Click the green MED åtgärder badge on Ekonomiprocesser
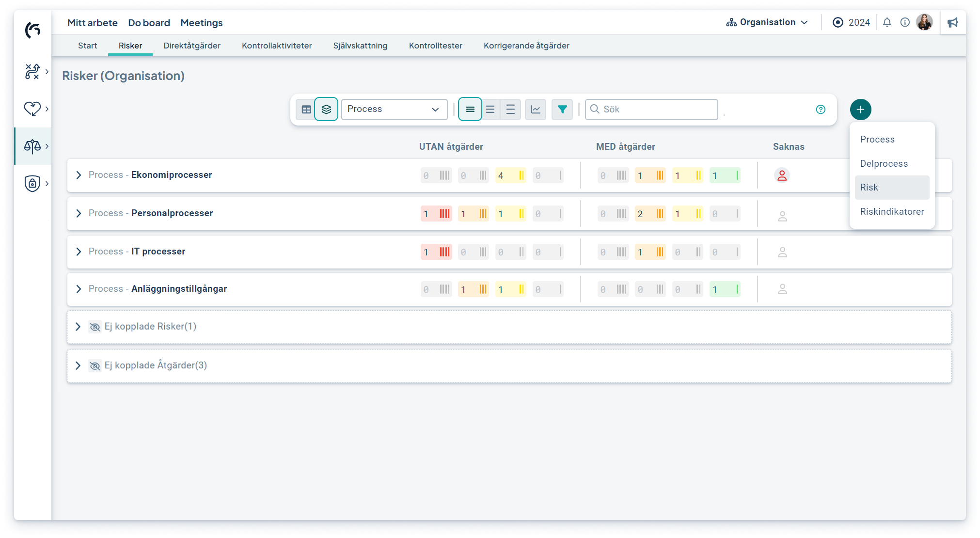The width and height of the screenshot is (980, 538). (x=725, y=175)
